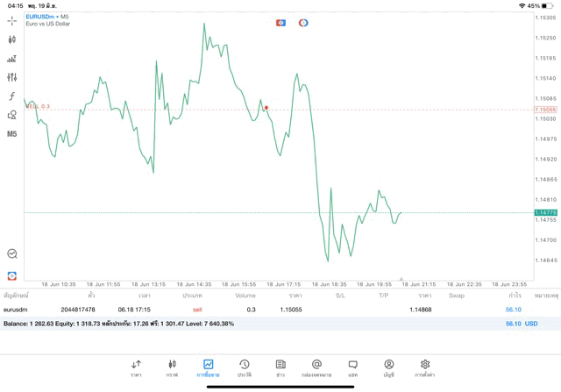Image resolution: width=561 pixels, height=392 pixels.
Task: Switch to the Quotes tab with arrows
Action: [136, 367]
